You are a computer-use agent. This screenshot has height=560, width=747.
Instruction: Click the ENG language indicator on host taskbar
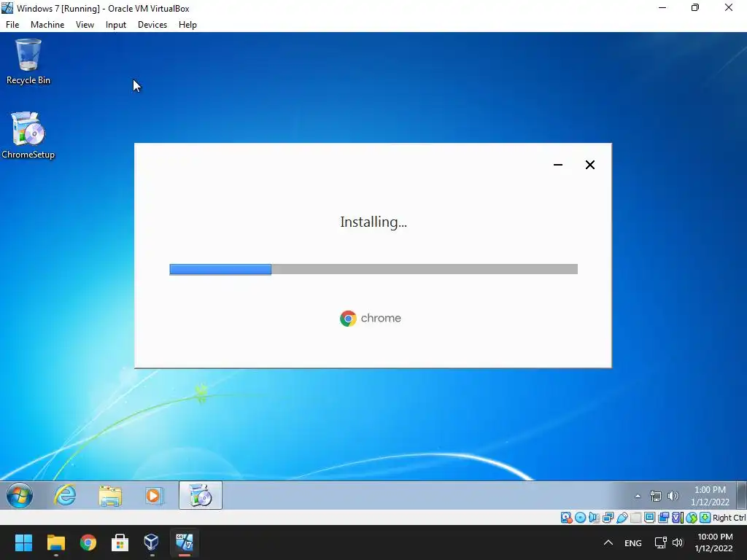coord(633,542)
